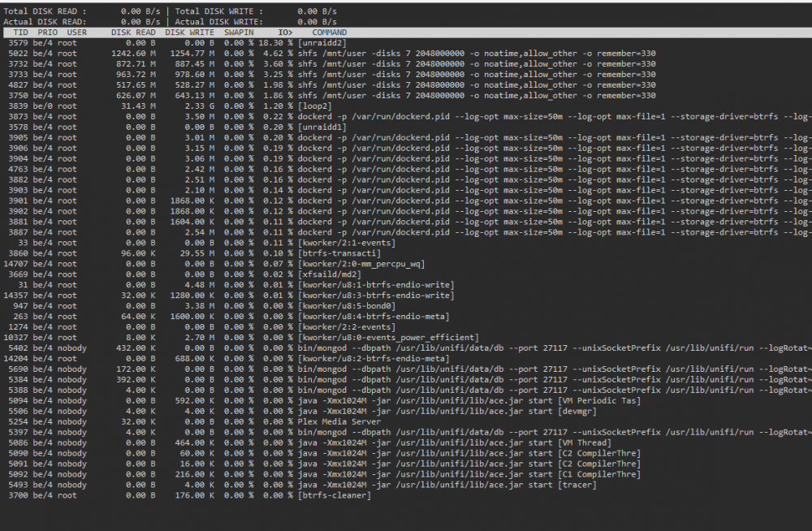Select the 517.65 M disk read value
Viewport: 812px width, 531px height.
tap(136, 85)
